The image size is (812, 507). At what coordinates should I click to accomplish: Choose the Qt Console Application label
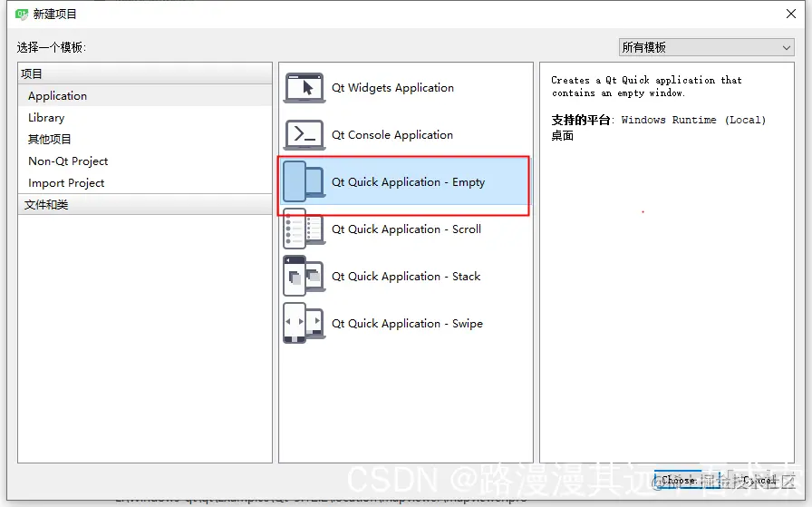[x=392, y=135]
